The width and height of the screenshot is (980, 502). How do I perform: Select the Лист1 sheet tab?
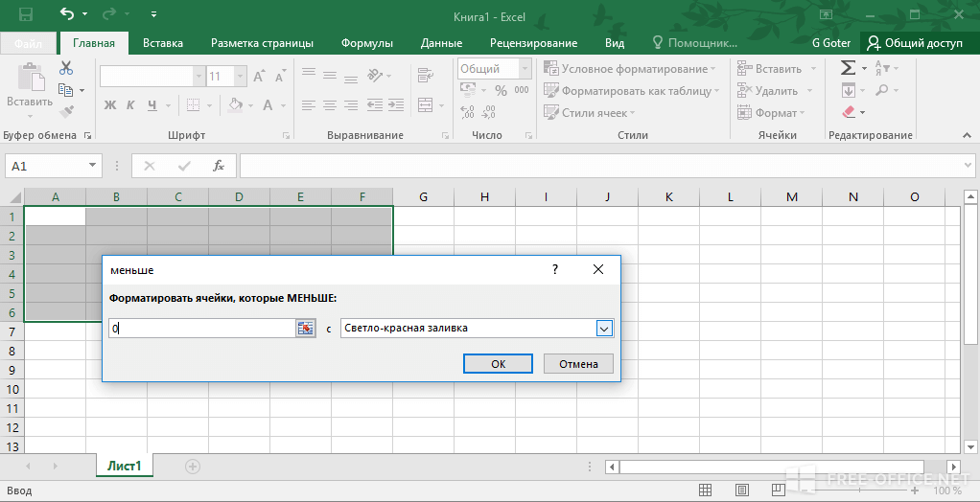pyautogui.click(x=125, y=466)
